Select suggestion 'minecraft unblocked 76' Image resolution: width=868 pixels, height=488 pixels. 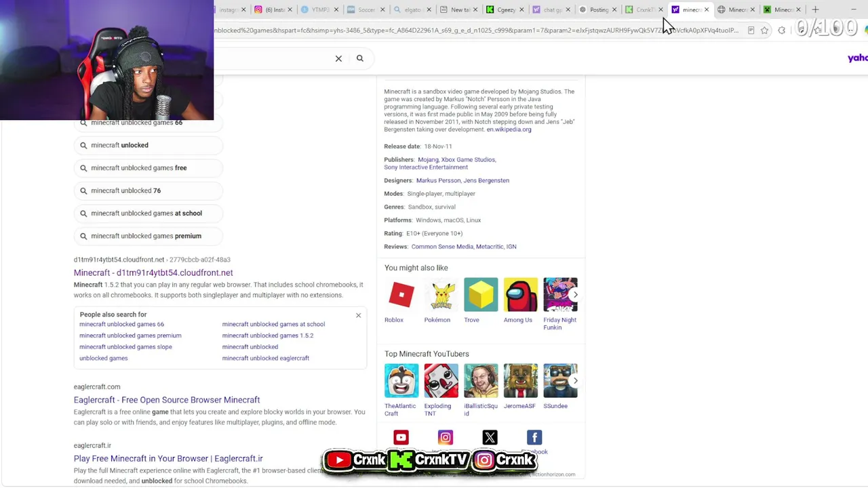point(149,190)
